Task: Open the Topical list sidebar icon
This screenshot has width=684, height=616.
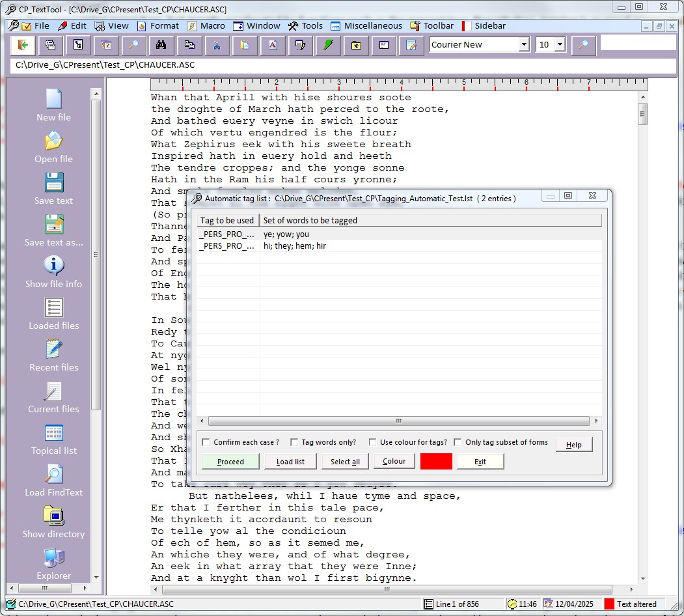Action: pos(53,432)
